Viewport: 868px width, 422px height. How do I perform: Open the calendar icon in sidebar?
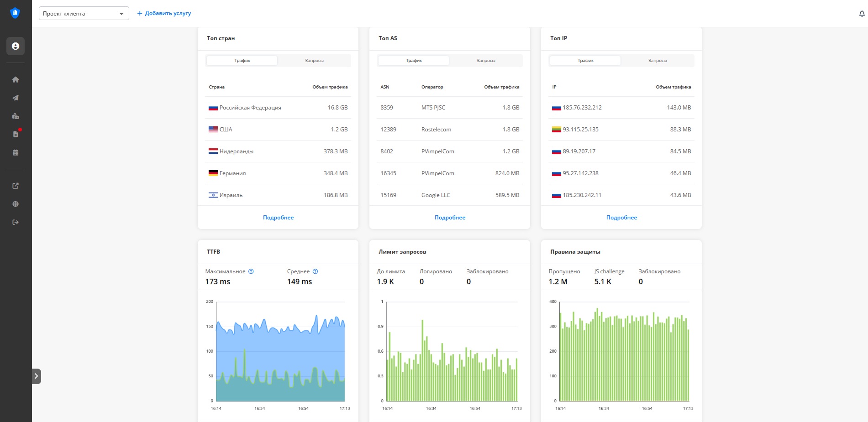point(16,152)
